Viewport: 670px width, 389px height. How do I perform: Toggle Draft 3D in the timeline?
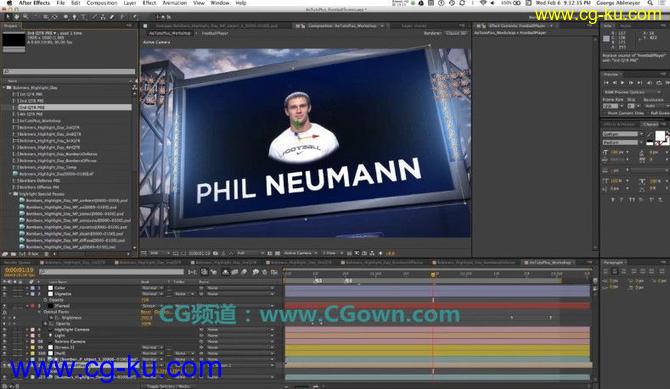coord(214,272)
